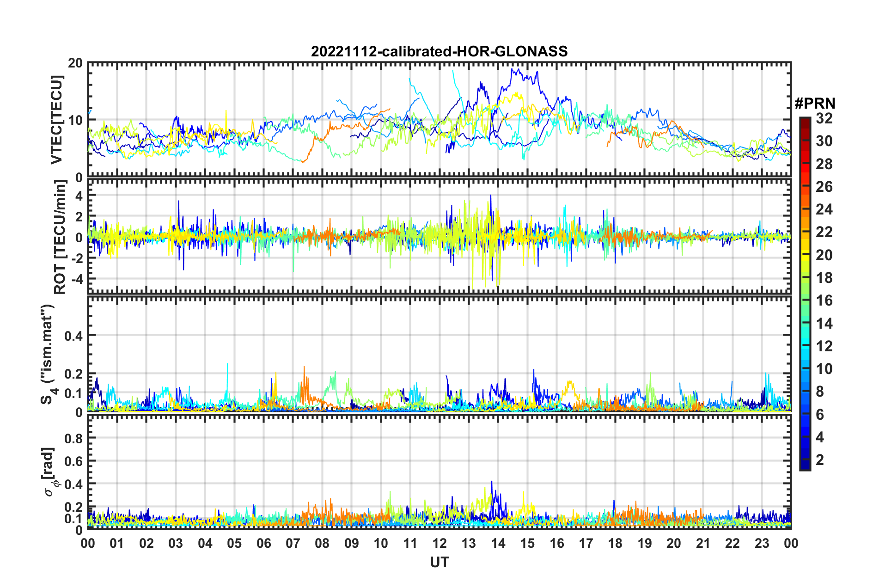
Task: Select the 06 tick on the UT axis
Action: pyautogui.click(x=264, y=543)
